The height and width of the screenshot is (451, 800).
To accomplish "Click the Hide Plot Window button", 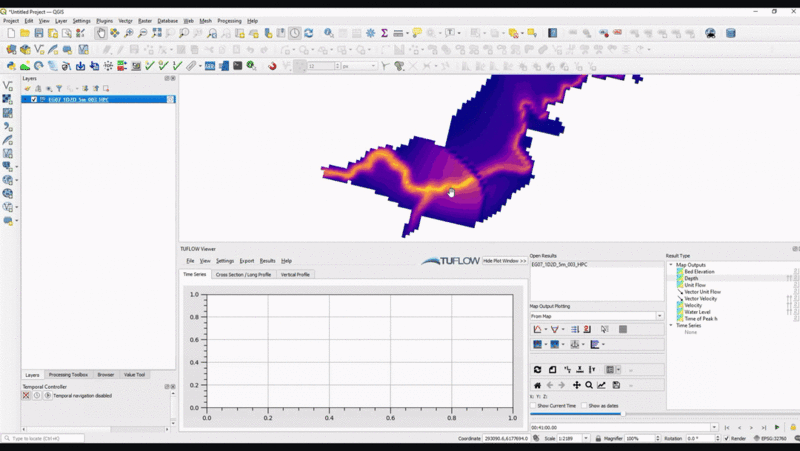I will pyautogui.click(x=504, y=260).
